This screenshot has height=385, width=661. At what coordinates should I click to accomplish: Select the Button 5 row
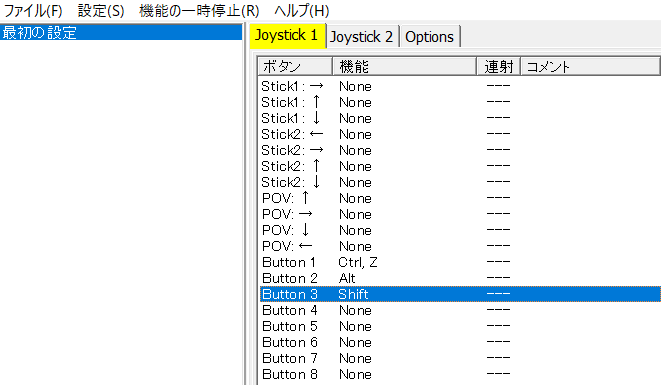[460, 326]
